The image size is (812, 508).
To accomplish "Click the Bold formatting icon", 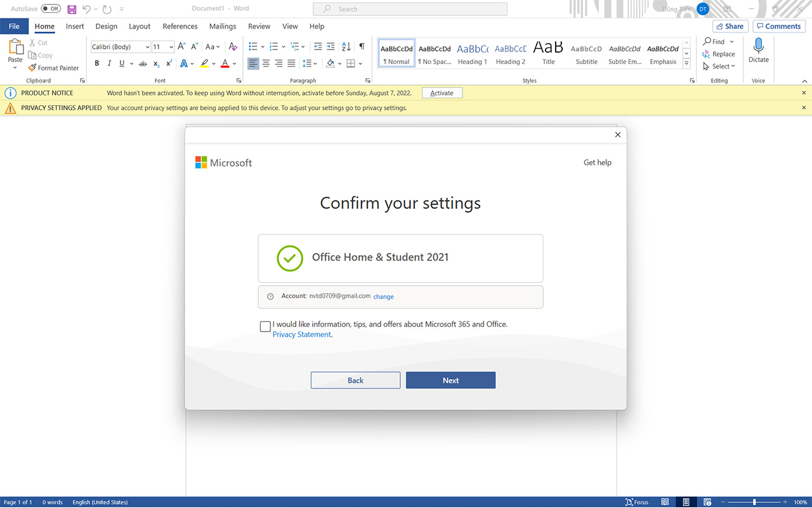I will coord(97,63).
